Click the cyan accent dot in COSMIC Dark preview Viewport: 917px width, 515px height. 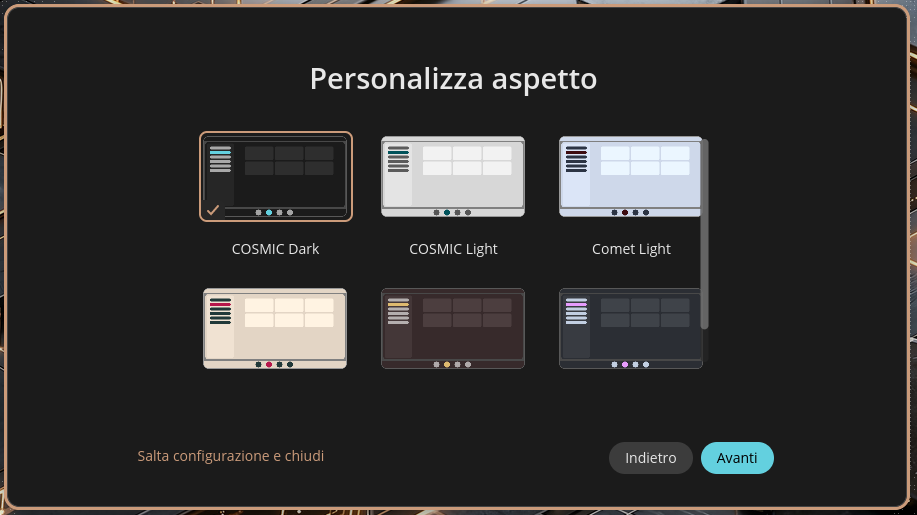coord(269,213)
